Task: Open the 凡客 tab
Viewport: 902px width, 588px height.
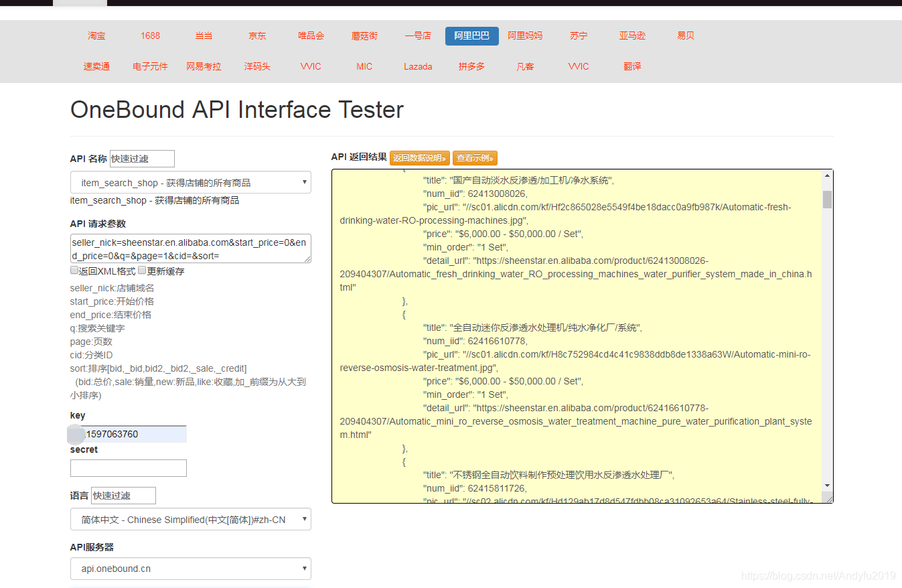Action: 525,67
